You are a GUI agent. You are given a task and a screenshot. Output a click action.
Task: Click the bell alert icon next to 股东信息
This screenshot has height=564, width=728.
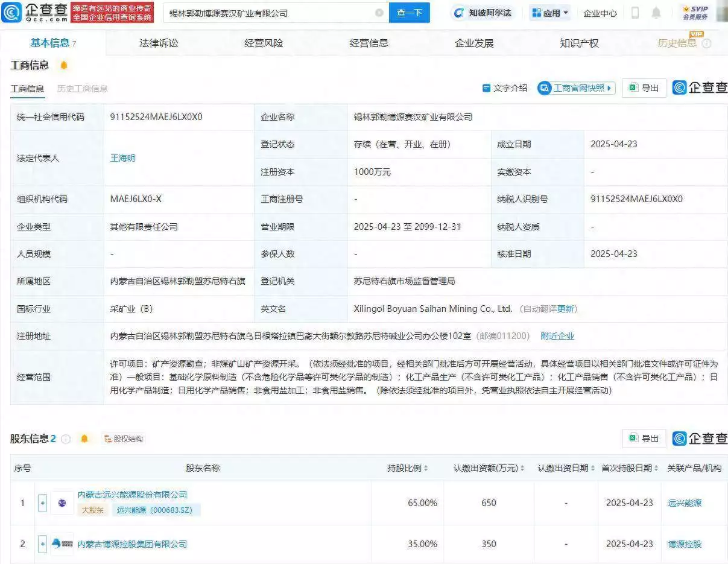pos(84,439)
